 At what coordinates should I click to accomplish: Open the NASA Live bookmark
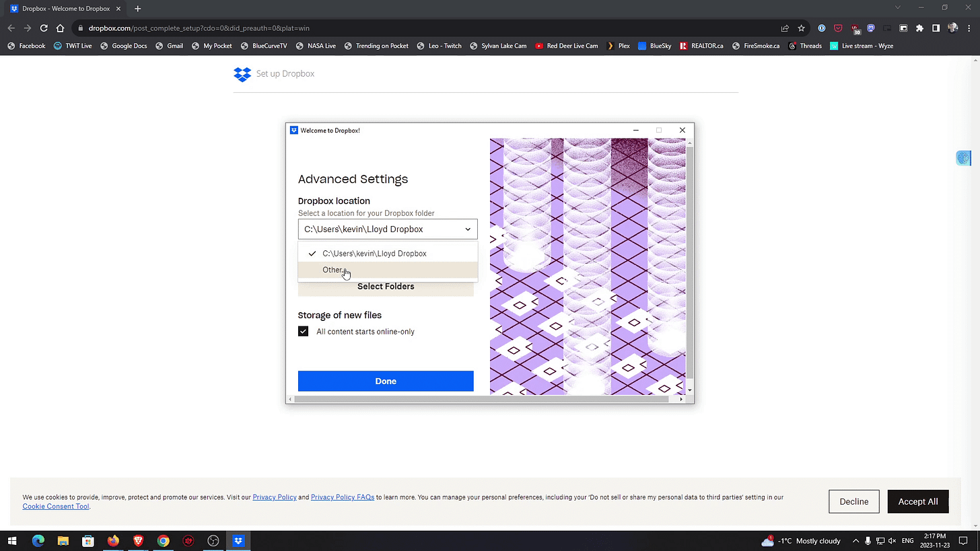(x=316, y=46)
